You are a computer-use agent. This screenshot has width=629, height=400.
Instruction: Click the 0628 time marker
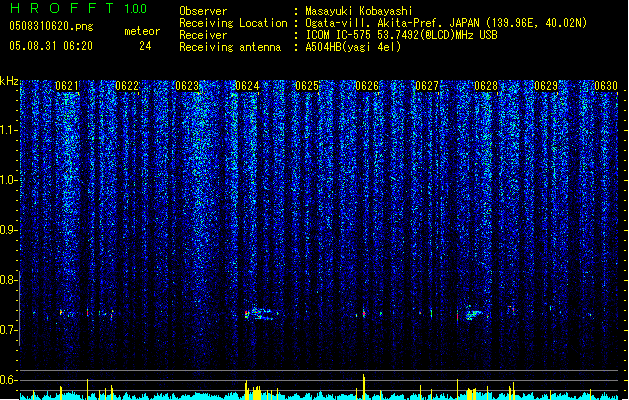[x=486, y=86]
